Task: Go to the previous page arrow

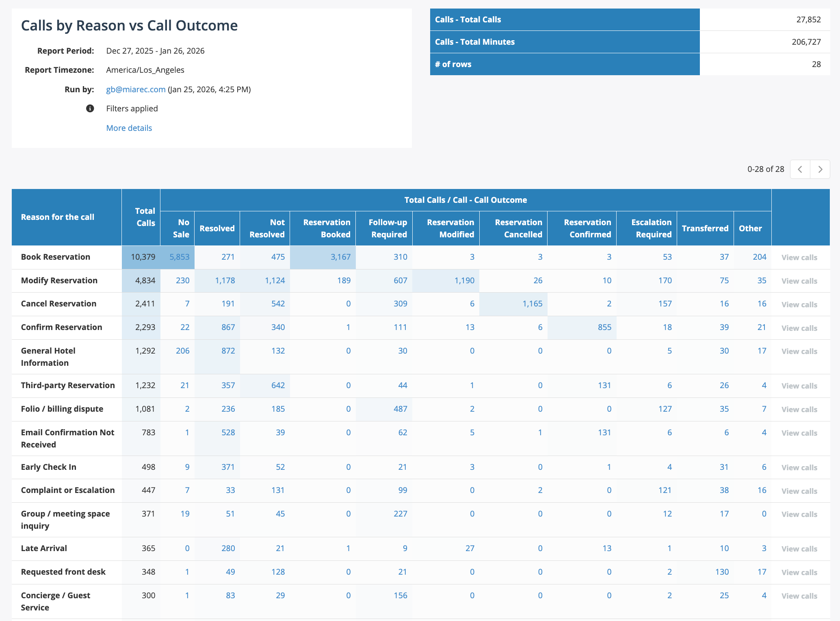Action: pos(800,169)
